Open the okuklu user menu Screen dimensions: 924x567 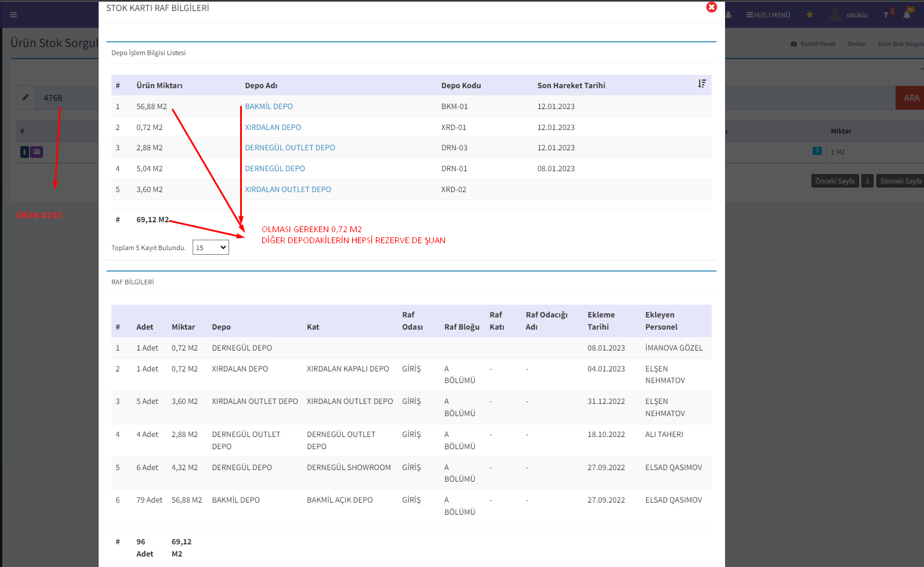pos(849,15)
